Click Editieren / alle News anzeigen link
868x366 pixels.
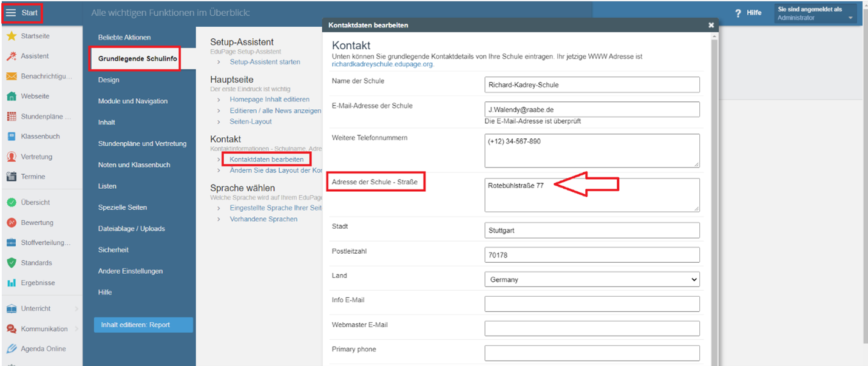point(276,111)
